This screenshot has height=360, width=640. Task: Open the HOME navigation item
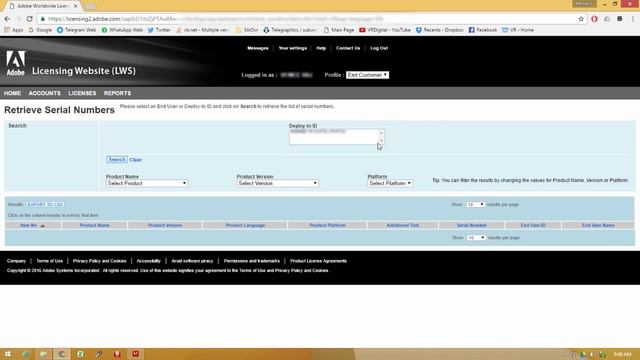tap(12, 93)
